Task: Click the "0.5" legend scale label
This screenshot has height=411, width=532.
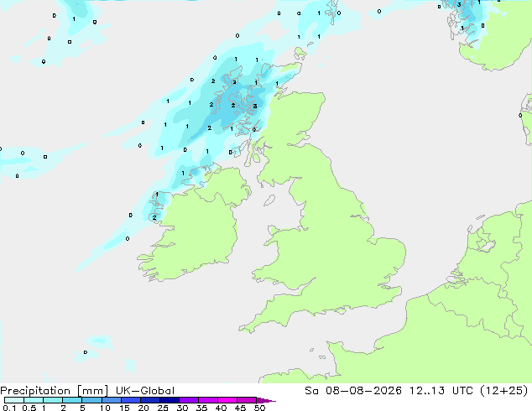Action: click(29, 408)
